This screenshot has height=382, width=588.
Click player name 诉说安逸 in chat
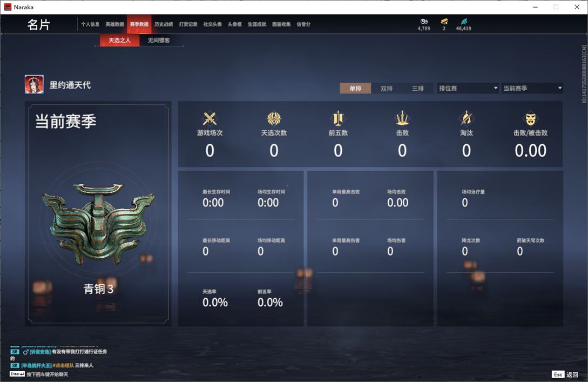40,352
